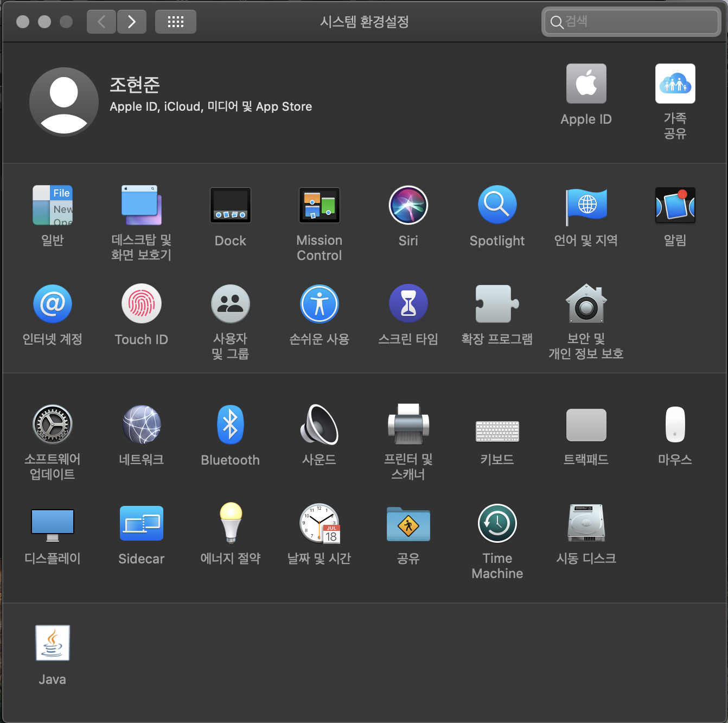Image resolution: width=728 pixels, height=723 pixels.
Task: Open the 알림 notifications pane
Action: pos(675,206)
